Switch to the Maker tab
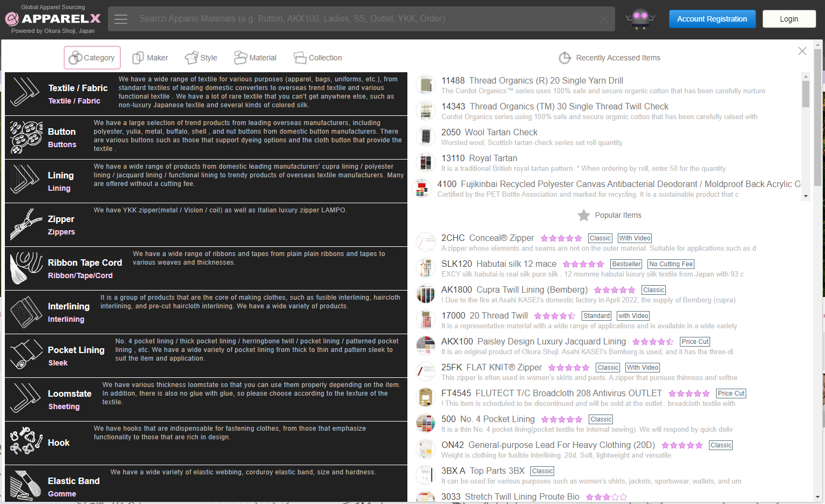 click(151, 58)
